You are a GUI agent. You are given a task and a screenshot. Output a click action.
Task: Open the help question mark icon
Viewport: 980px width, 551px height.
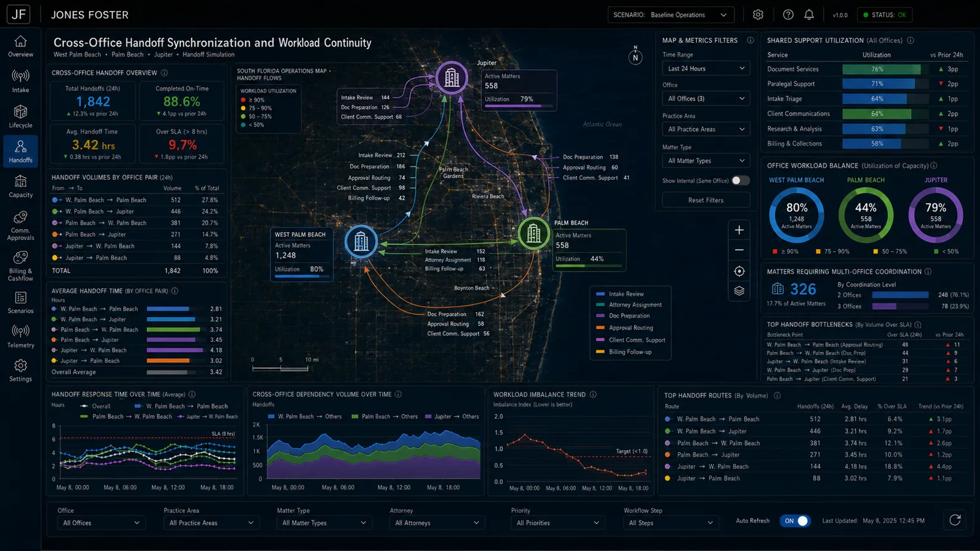coord(788,15)
